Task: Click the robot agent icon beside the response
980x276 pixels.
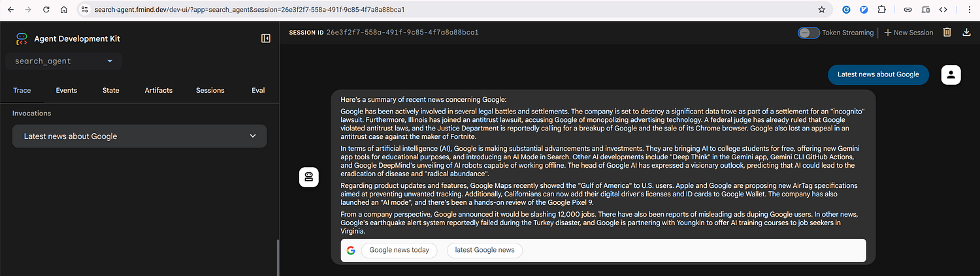Action: (x=308, y=177)
